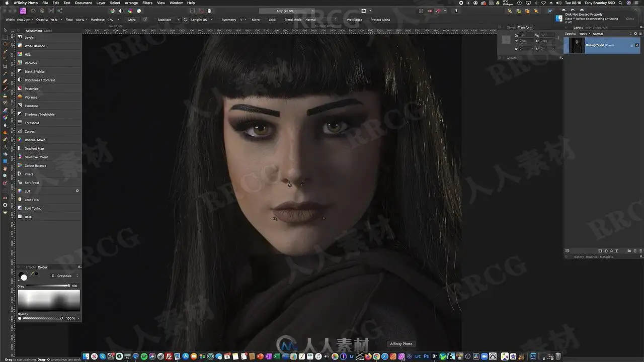Toggle Background layer visibility checkbox
Screen dimensions: 644x362
637,45
